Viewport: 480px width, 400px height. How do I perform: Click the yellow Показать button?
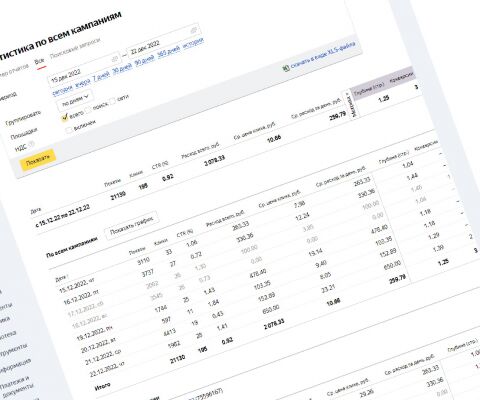[x=37, y=160]
